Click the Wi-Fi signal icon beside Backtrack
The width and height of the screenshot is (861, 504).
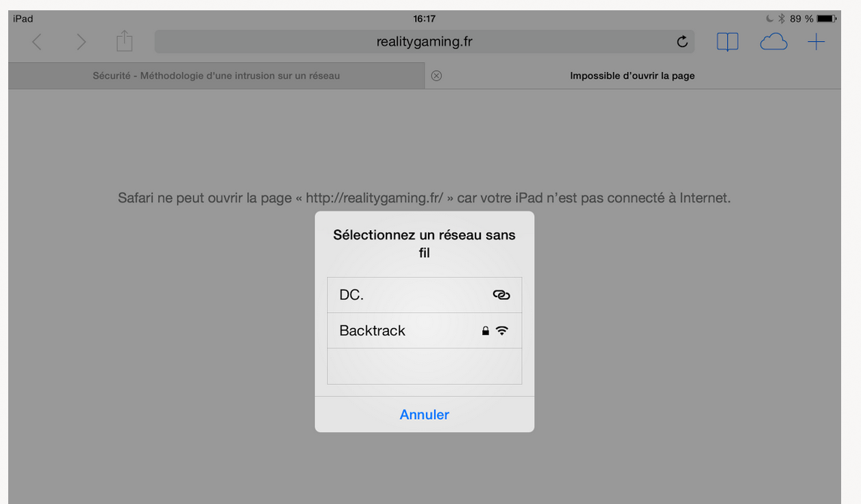502,331
